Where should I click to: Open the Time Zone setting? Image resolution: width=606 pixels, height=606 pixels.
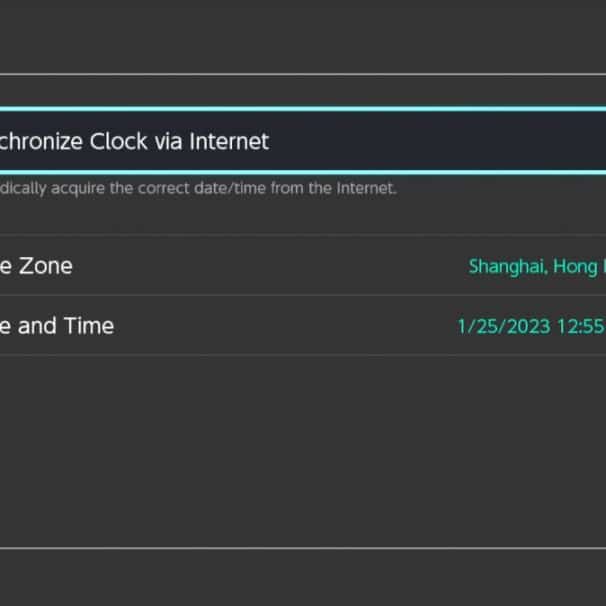[x=300, y=266]
